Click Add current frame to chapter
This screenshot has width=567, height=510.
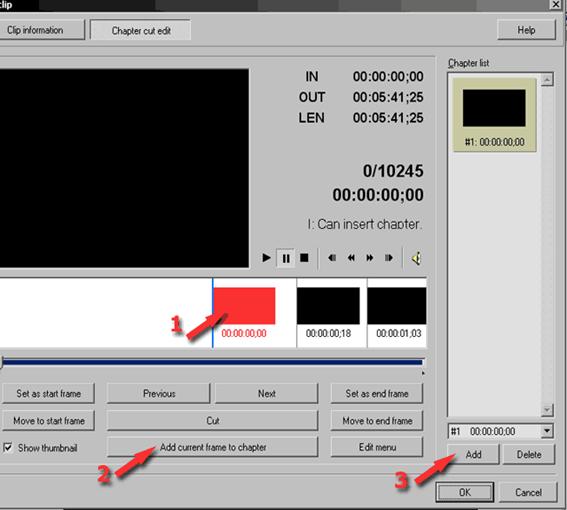coord(213,447)
